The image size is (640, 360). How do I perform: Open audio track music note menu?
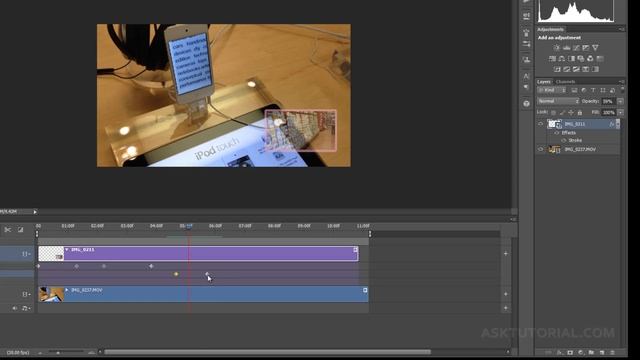click(x=26, y=308)
